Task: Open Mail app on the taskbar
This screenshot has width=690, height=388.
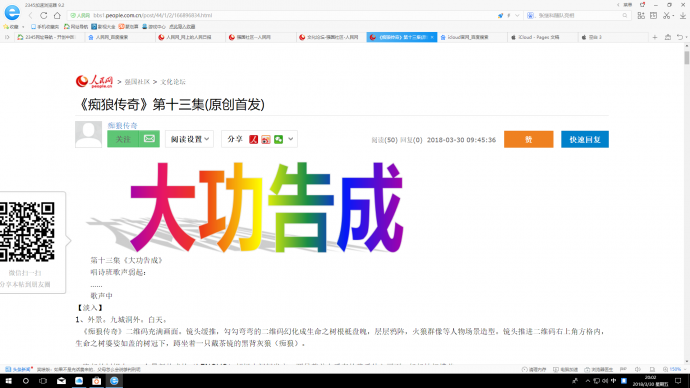Action: click(61, 381)
